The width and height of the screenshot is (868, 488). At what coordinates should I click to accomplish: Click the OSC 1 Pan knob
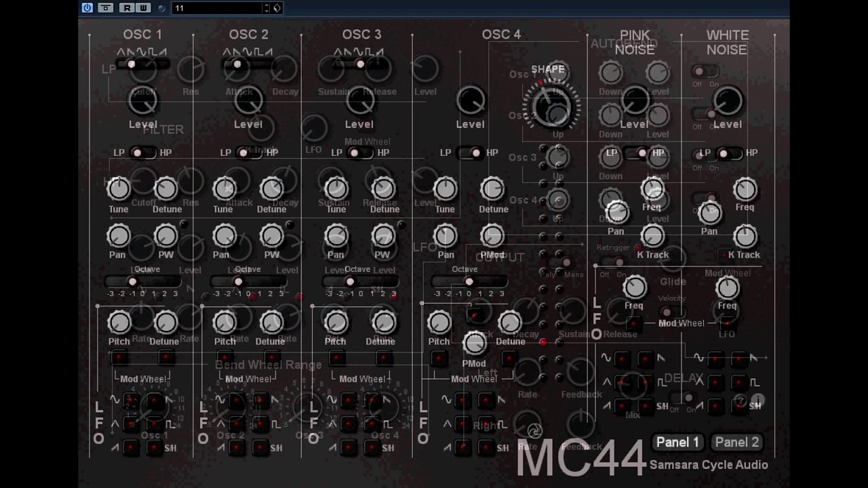(x=119, y=236)
